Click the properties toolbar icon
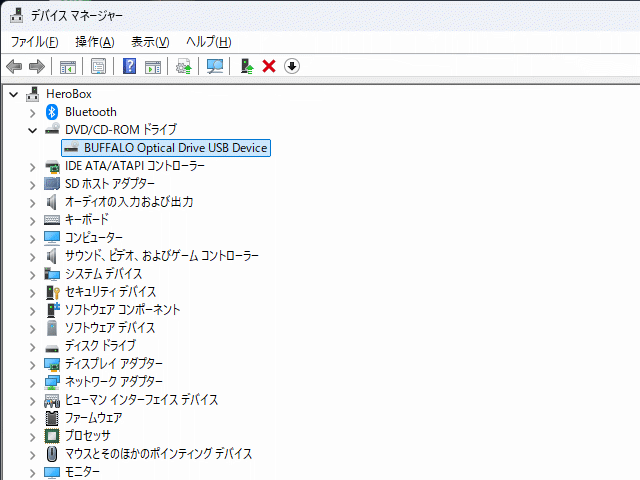This screenshot has height=480, width=640. pos(98,66)
